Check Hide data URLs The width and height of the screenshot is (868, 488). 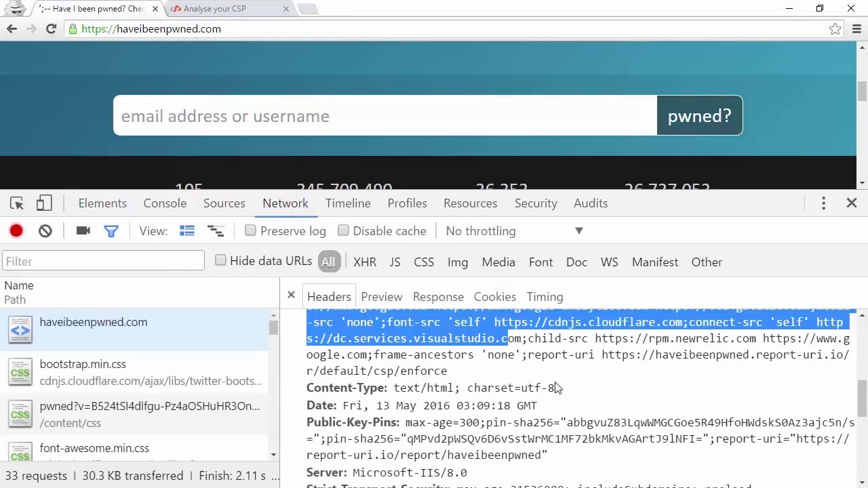coord(220,260)
